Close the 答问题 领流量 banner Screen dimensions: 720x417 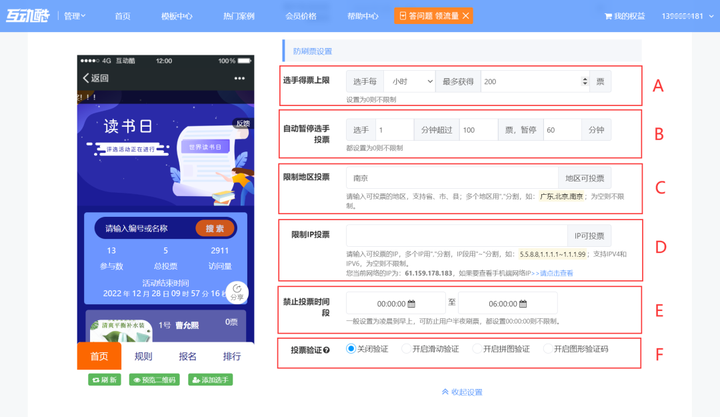[466, 16]
